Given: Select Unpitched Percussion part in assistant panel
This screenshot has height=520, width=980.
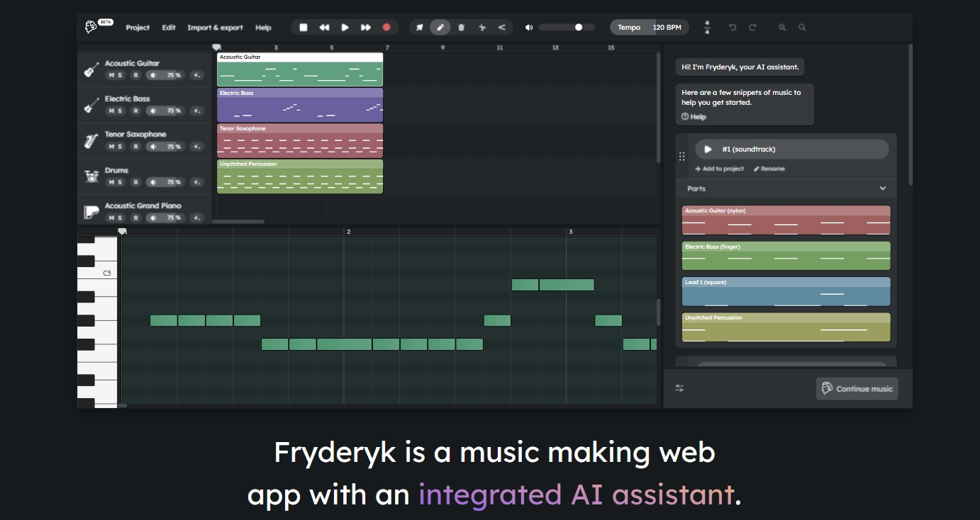Looking at the screenshot, I should point(786,327).
